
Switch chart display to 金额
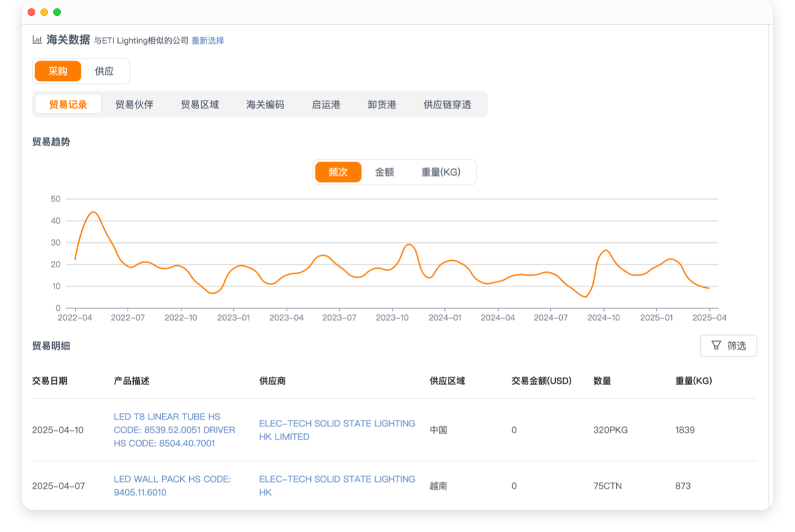pyautogui.click(x=385, y=172)
